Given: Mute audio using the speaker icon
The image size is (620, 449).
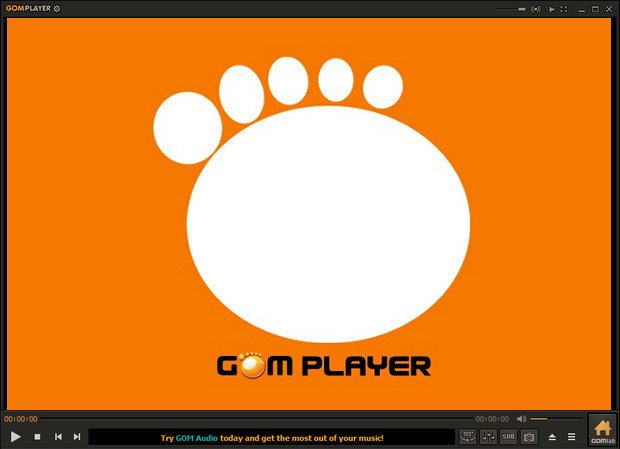Looking at the screenshot, I should [x=522, y=419].
